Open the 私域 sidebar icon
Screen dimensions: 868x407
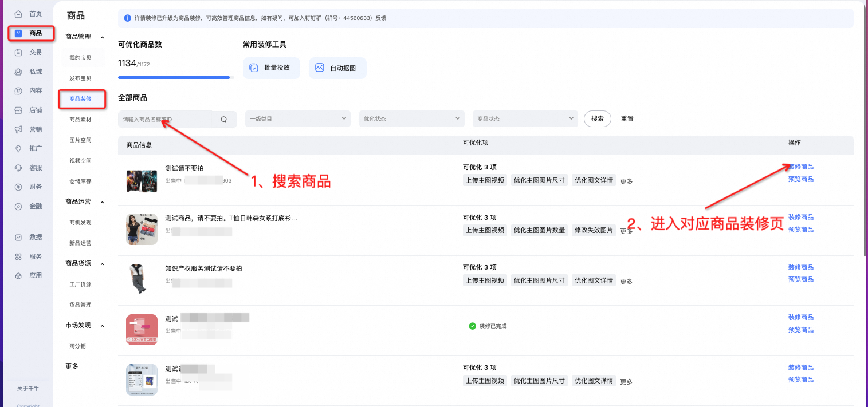pos(18,72)
